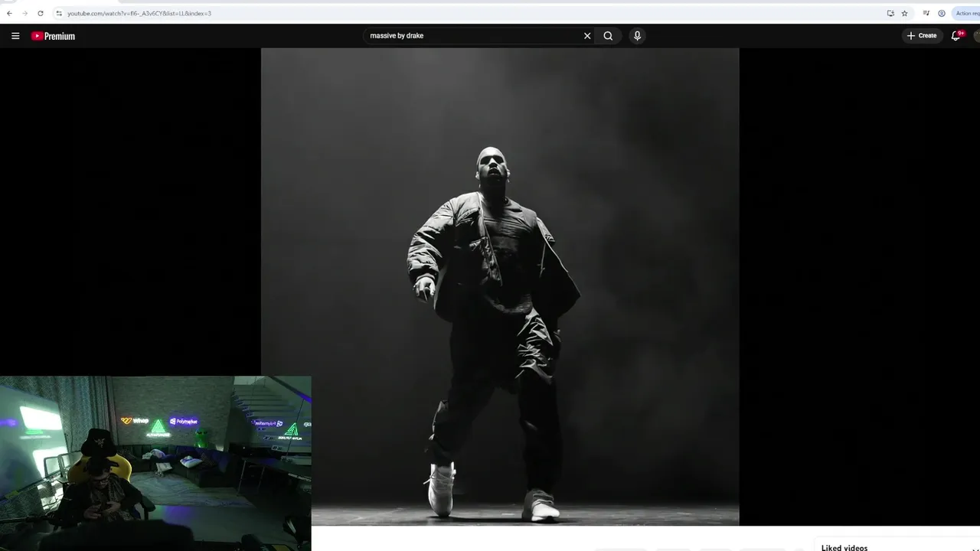Go to YouTube Premium home logo
This screenshot has height=551, width=980.
point(53,36)
